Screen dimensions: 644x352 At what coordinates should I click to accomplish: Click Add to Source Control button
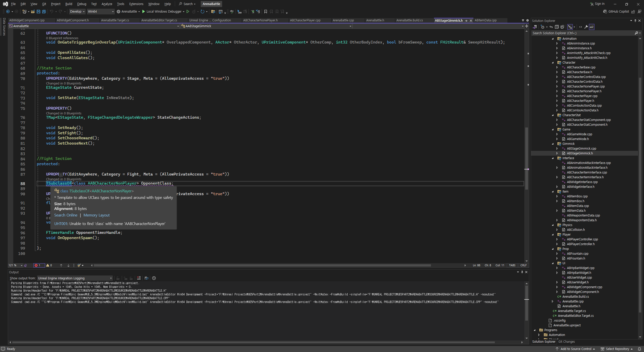click(x=576, y=349)
